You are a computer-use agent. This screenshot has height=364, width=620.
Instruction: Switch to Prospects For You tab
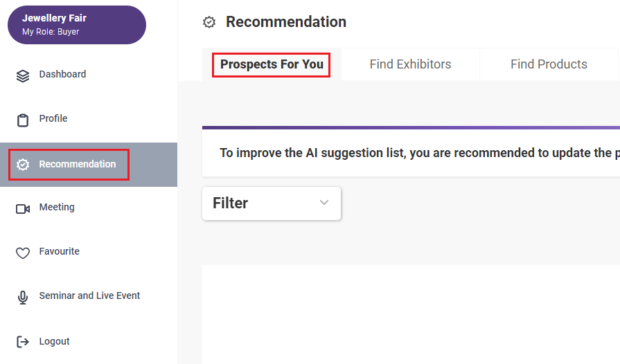[272, 64]
